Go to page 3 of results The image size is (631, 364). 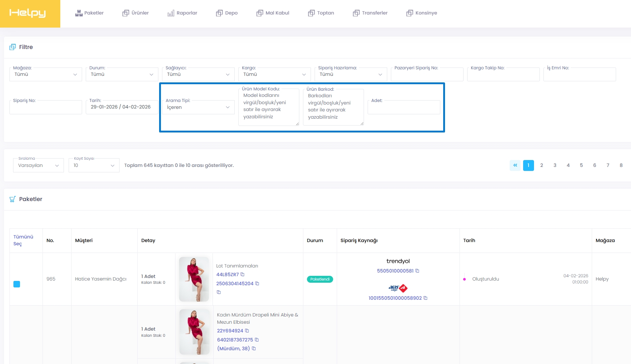(x=555, y=165)
